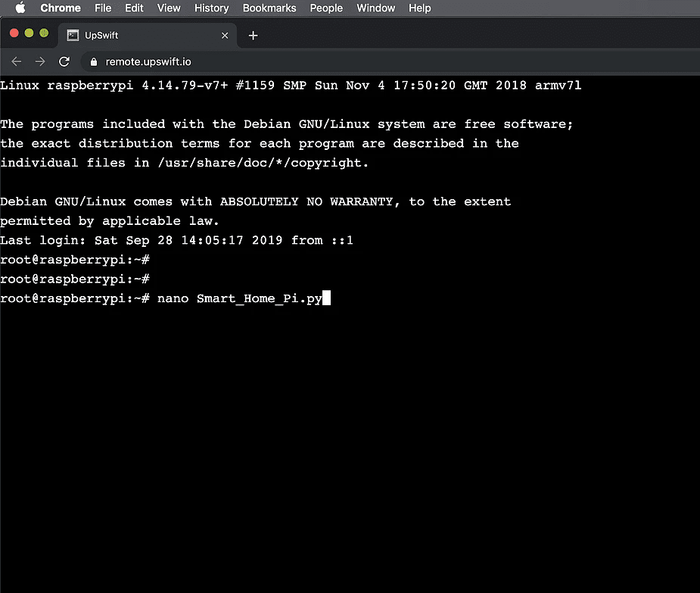The width and height of the screenshot is (700, 593).
Task: Click the Linux raspberrypi kernel version line
Action: (291, 86)
